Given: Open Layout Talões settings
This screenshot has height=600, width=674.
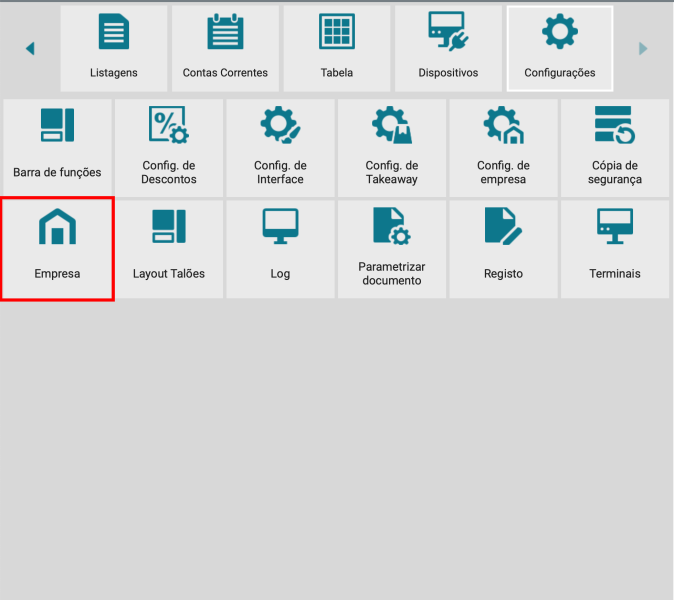Looking at the screenshot, I should [x=169, y=249].
